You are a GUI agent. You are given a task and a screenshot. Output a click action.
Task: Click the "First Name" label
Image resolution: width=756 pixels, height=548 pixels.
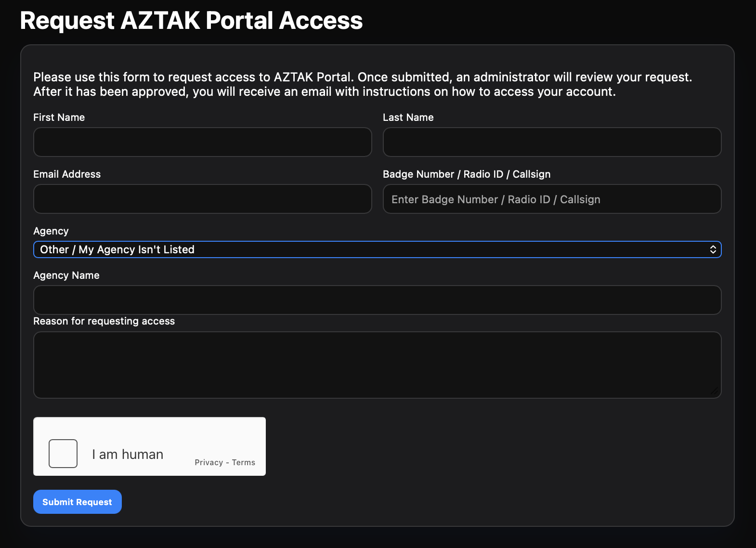click(59, 117)
